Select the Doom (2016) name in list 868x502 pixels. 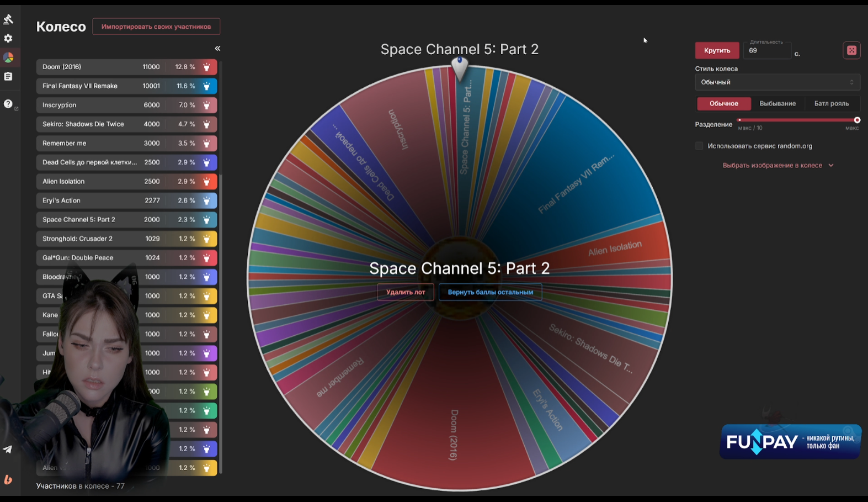tap(62, 67)
